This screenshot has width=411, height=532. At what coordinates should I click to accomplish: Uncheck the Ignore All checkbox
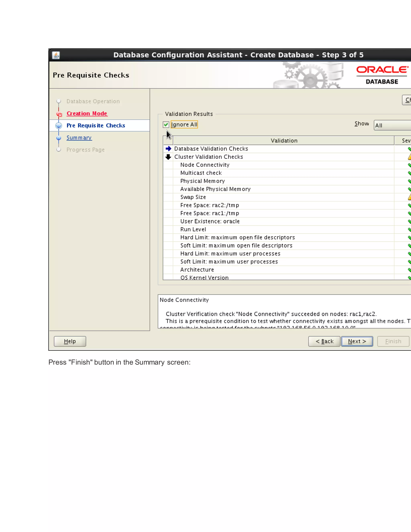[x=166, y=125]
